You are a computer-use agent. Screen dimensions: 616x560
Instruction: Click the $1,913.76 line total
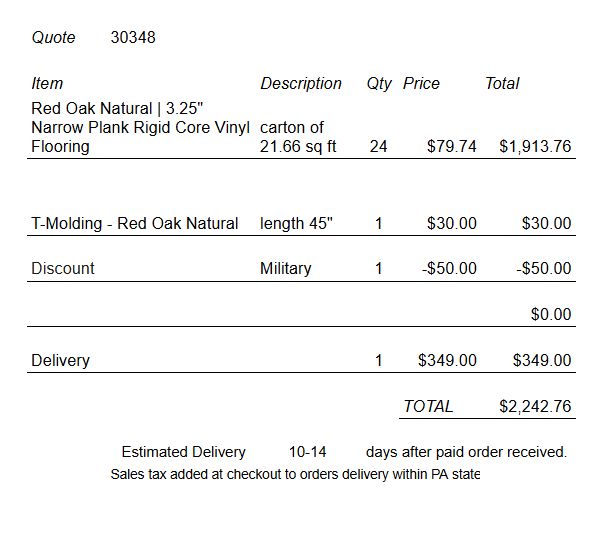(535, 146)
